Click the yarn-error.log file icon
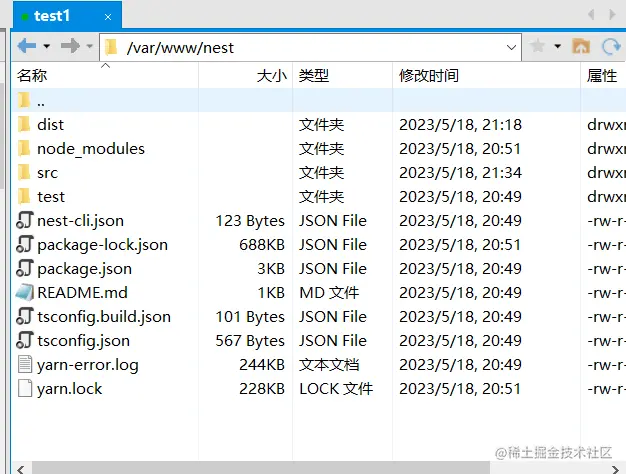Viewport: 626px width, 474px height. 25,364
